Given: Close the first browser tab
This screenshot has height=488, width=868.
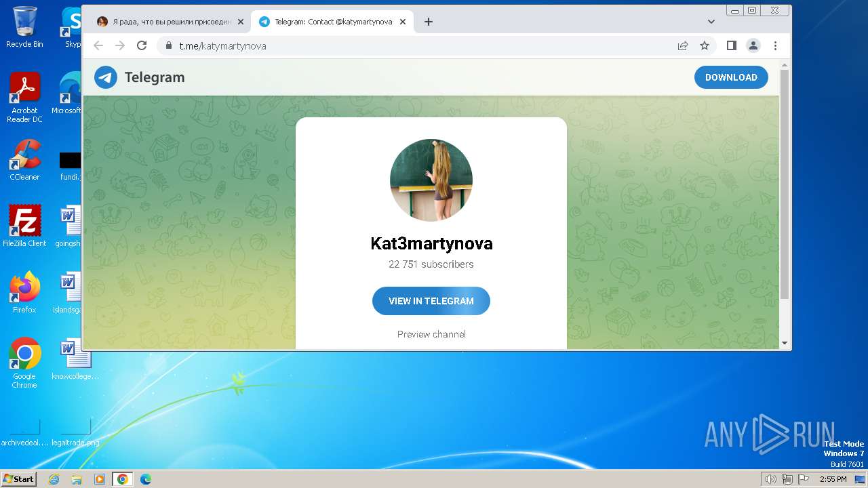Looking at the screenshot, I should (240, 22).
